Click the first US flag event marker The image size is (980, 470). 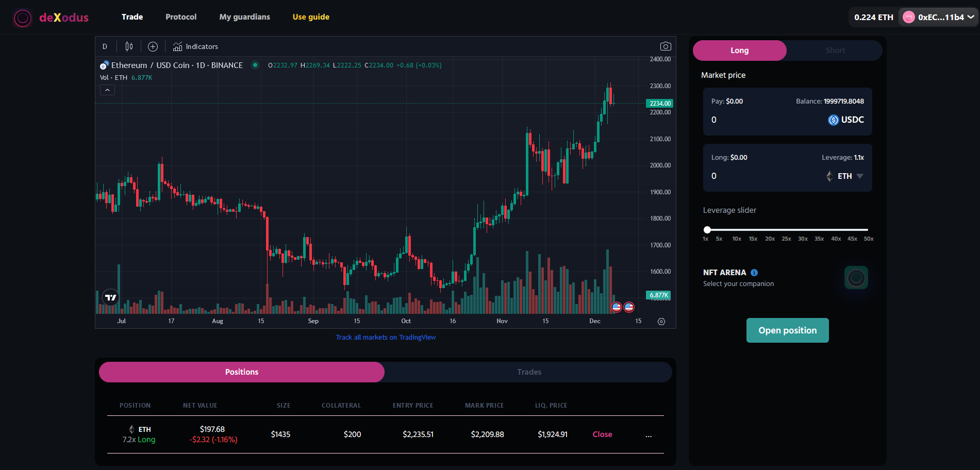pyautogui.click(x=617, y=307)
